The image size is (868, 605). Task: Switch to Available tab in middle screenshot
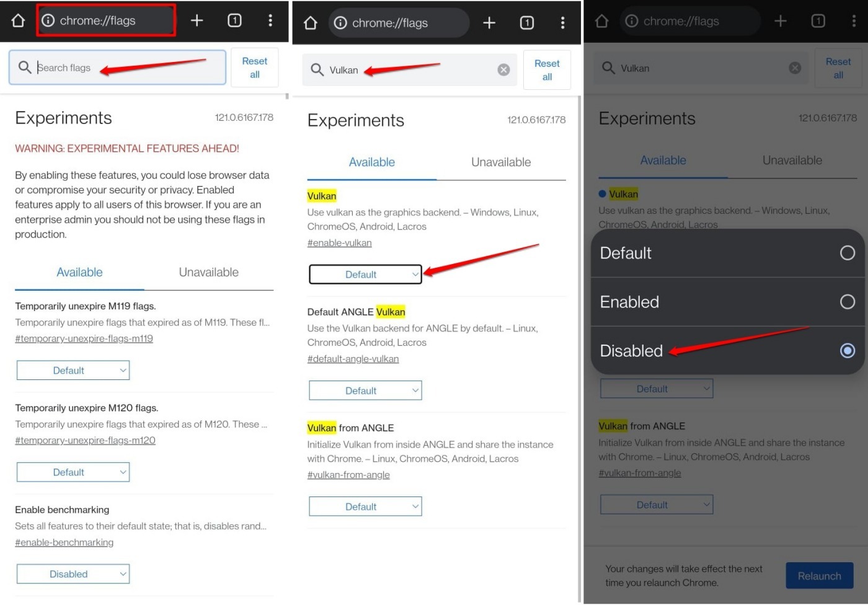coord(372,162)
